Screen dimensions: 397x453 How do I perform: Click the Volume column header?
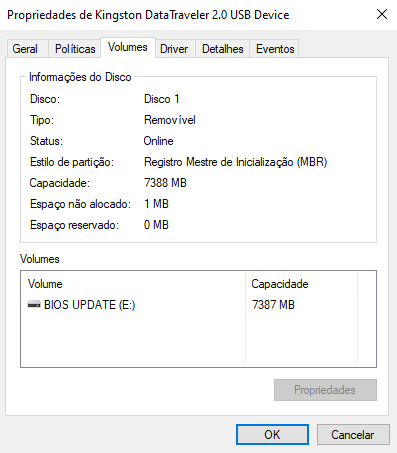coord(133,284)
